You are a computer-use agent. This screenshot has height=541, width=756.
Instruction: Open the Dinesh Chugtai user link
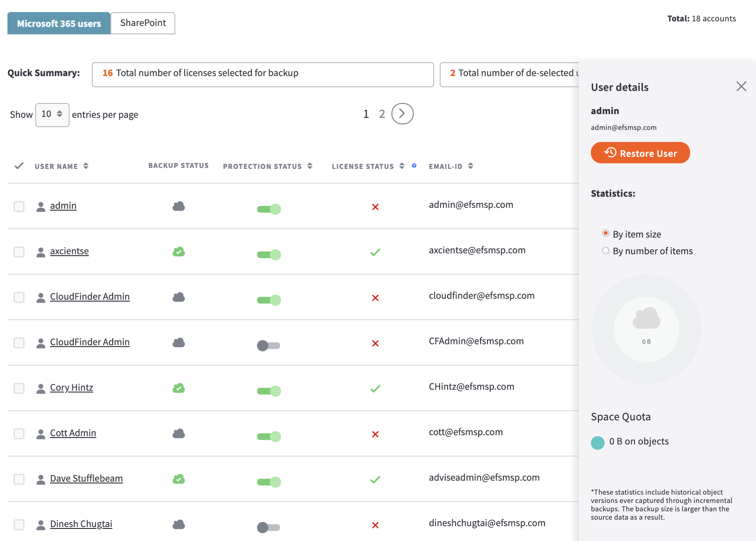tap(81, 524)
